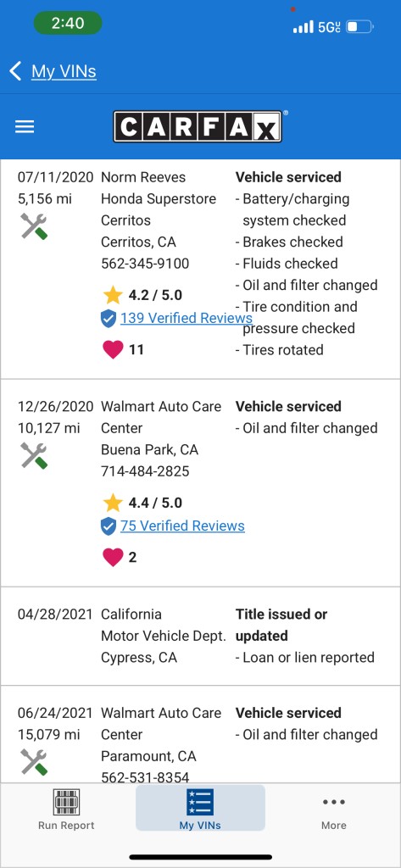The height and width of the screenshot is (868, 401).
Task: Tap the gold star by the 4.4 / 5.0 rating
Action: 113,503
